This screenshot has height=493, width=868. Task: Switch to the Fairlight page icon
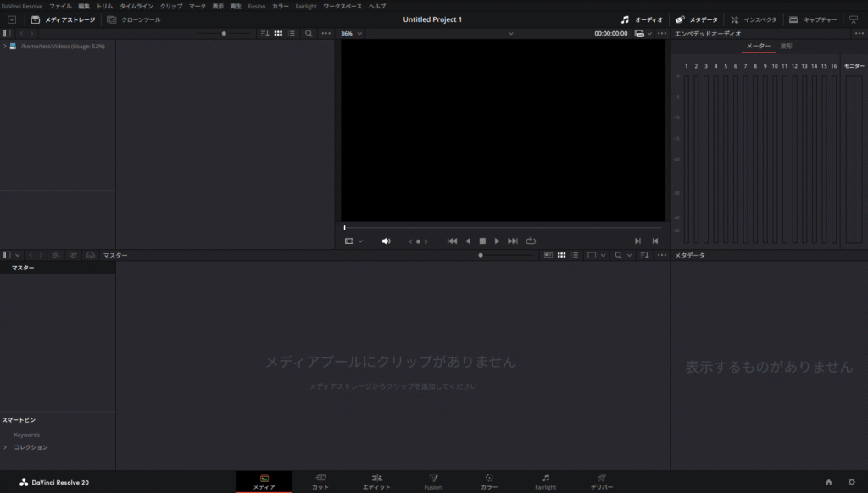coord(545,481)
